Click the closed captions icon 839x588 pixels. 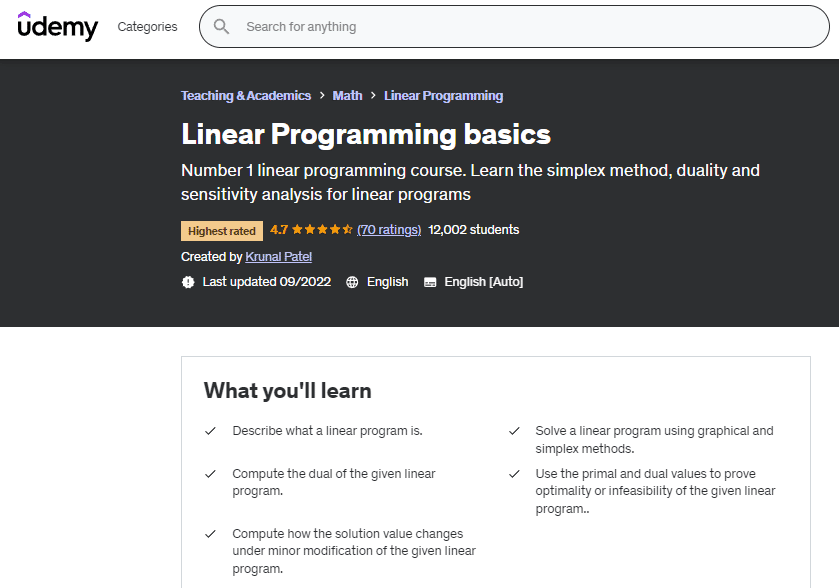click(x=430, y=282)
